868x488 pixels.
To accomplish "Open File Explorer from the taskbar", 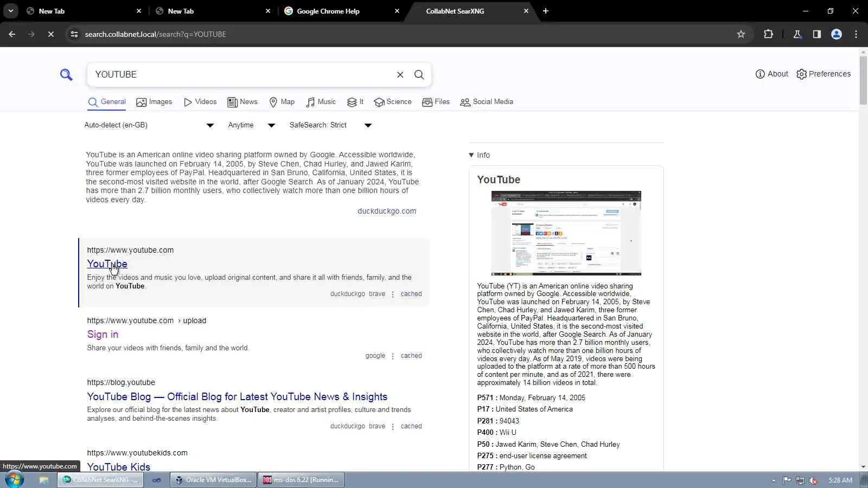I will [x=44, y=480].
